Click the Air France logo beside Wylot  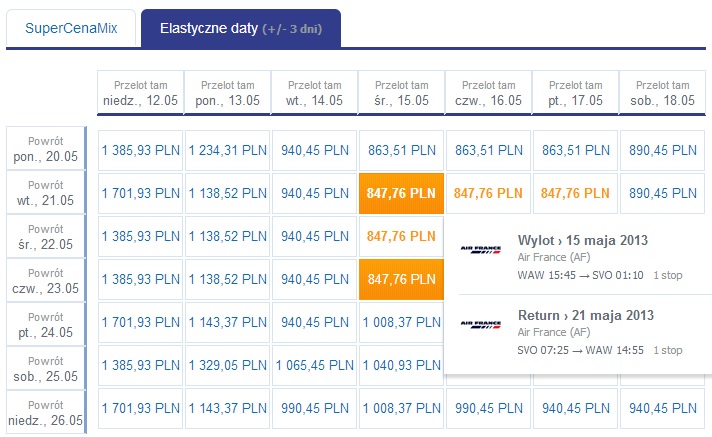point(480,249)
